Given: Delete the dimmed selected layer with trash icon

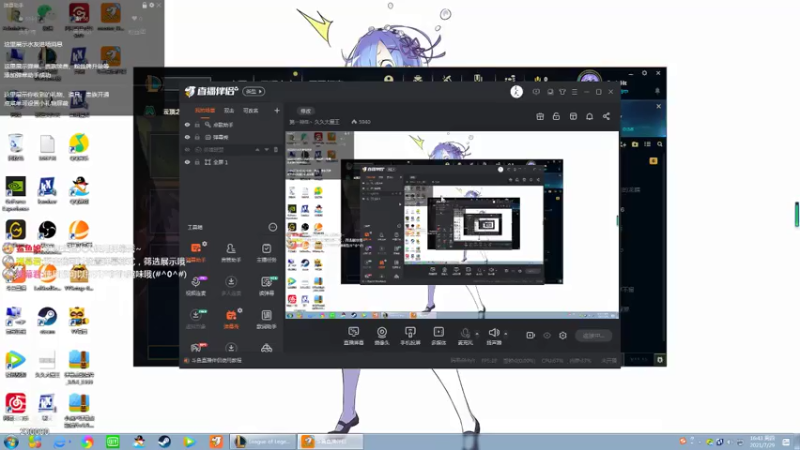Looking at the screenshot, I should click(276, 149).
